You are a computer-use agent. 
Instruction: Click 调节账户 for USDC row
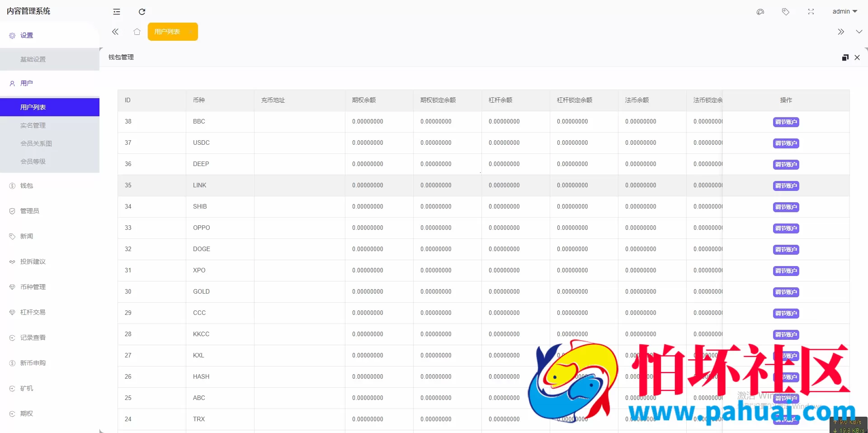click(x=786, y=143)
